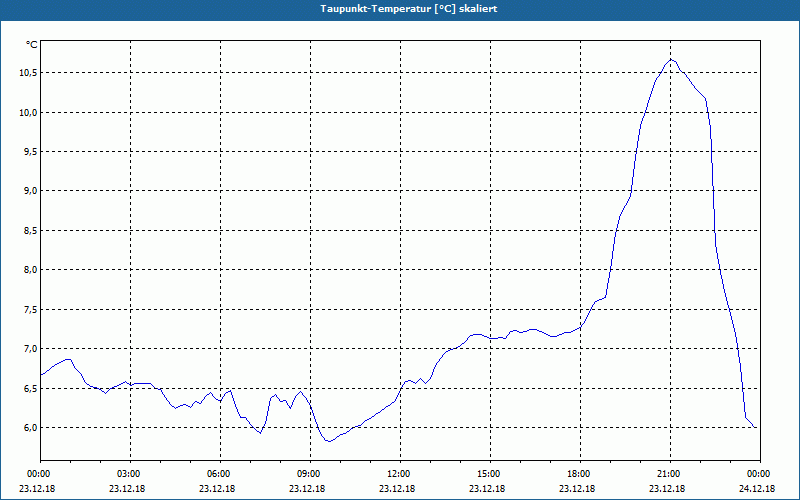The image size is (800, 500).
Task: Click the '00:00' label dated 24.12.18
Action: 760,474
